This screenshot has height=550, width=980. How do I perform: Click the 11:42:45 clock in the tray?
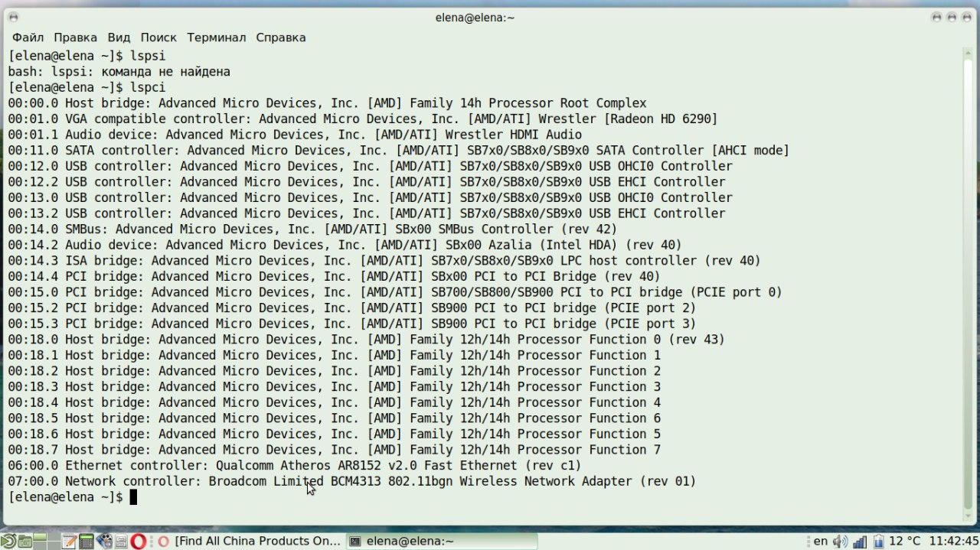point(953,541)
